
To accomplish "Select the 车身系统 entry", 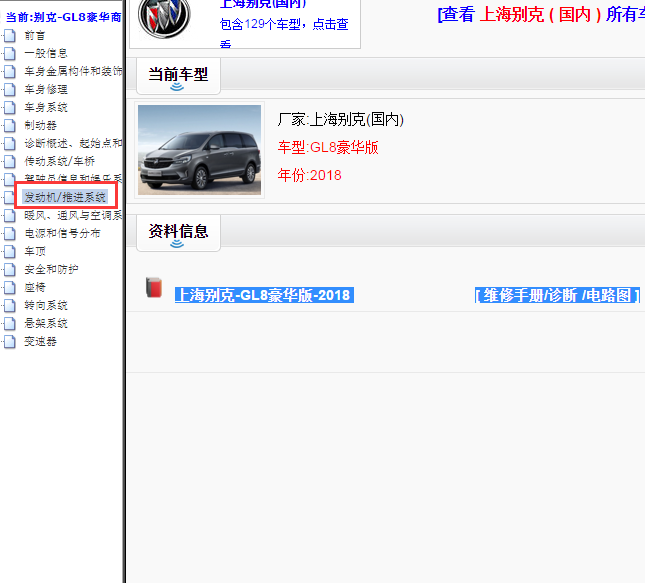I will click(x=46, y=108).
